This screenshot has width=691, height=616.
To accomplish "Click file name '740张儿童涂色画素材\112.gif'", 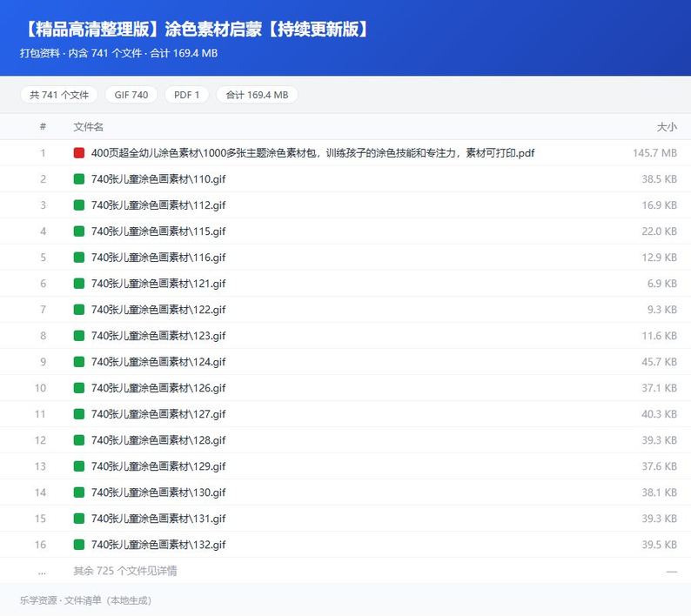I will tap(158, 204).
